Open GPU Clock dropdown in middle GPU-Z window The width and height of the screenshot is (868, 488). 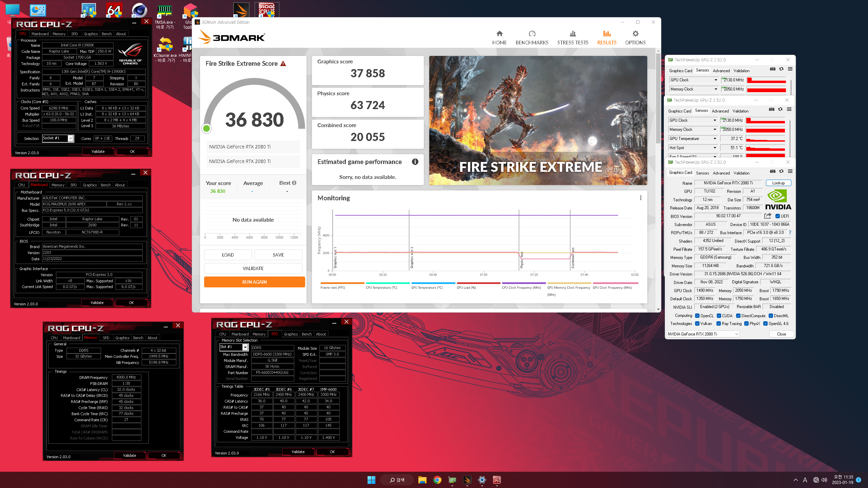click(693, 120)
